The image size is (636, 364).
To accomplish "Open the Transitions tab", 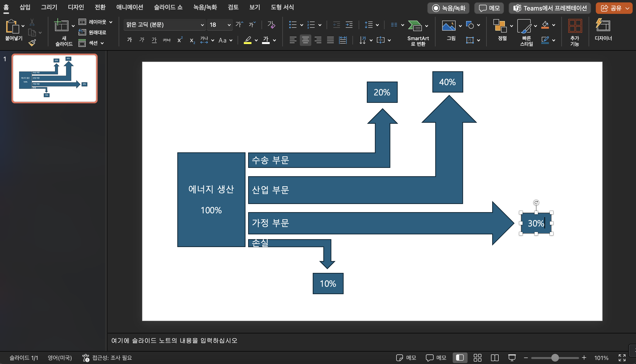I will 100,7.
